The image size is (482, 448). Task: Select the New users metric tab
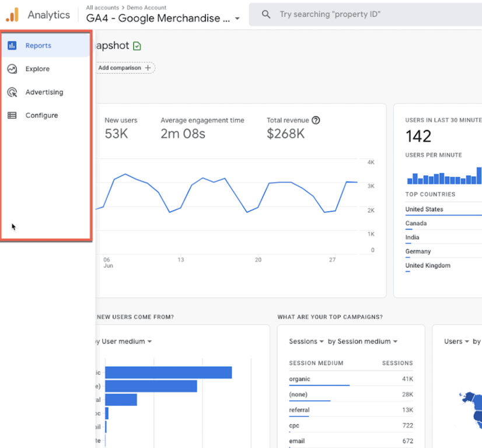(121, 128)
